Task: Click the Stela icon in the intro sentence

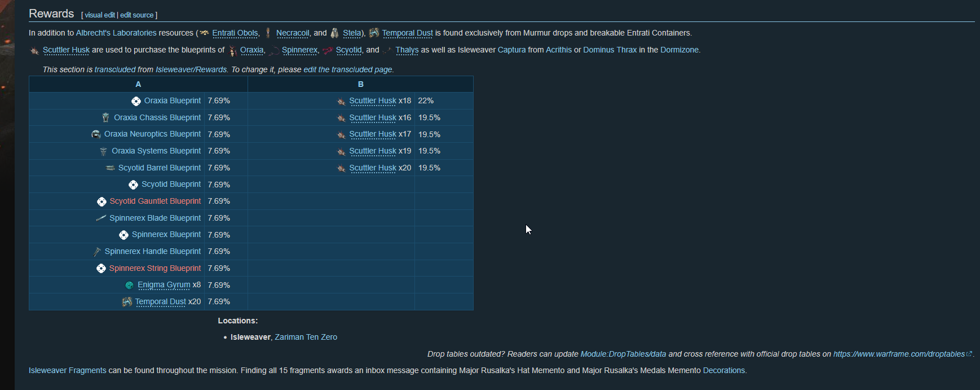Action: click(335, 33)
